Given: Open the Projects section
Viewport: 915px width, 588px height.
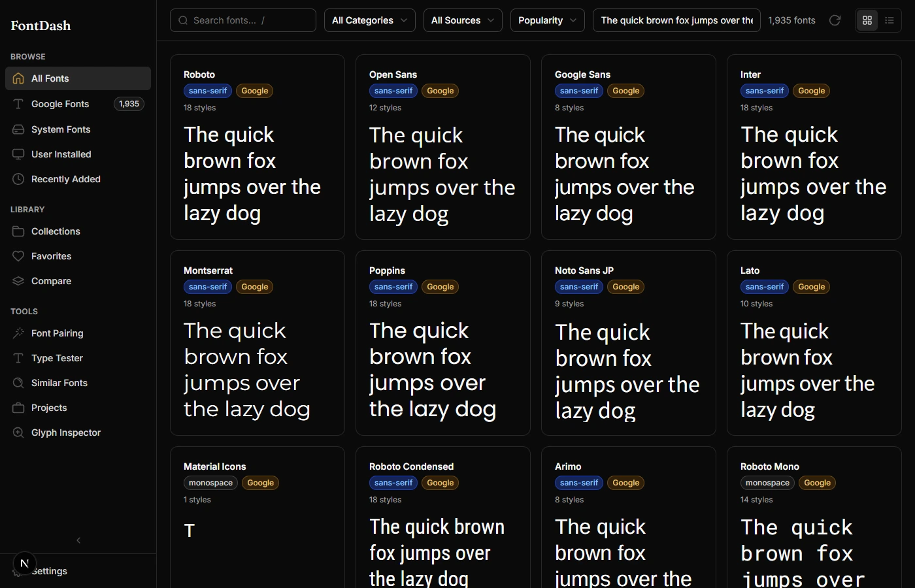Looking at the screenshot, I should [49, 408].
